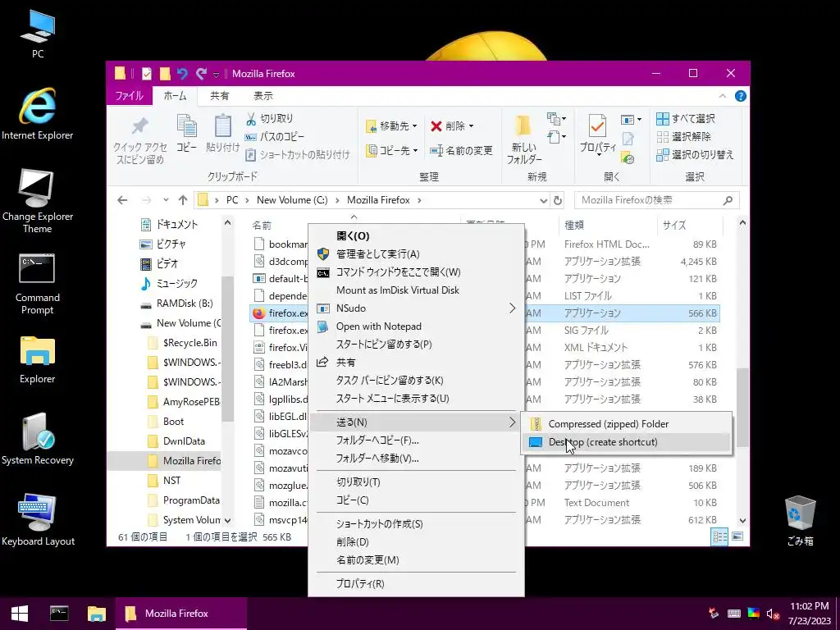Screen dimensions: 840x630
Task: Click the ribbon help question mark icon
Action: [x=741, y=96]
